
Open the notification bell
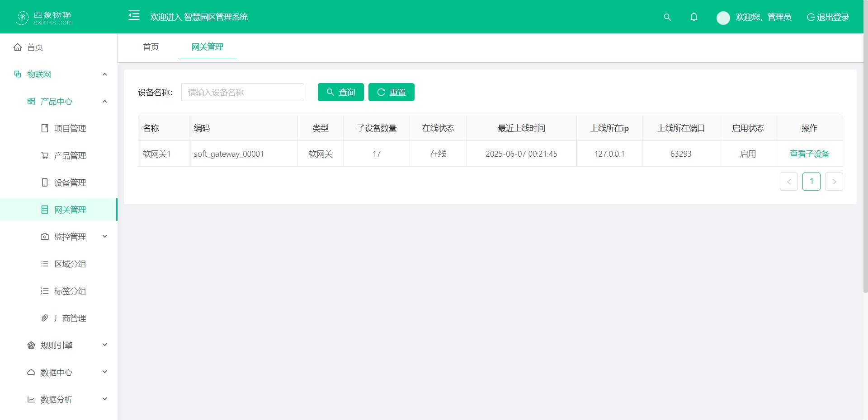click(694, 17)
